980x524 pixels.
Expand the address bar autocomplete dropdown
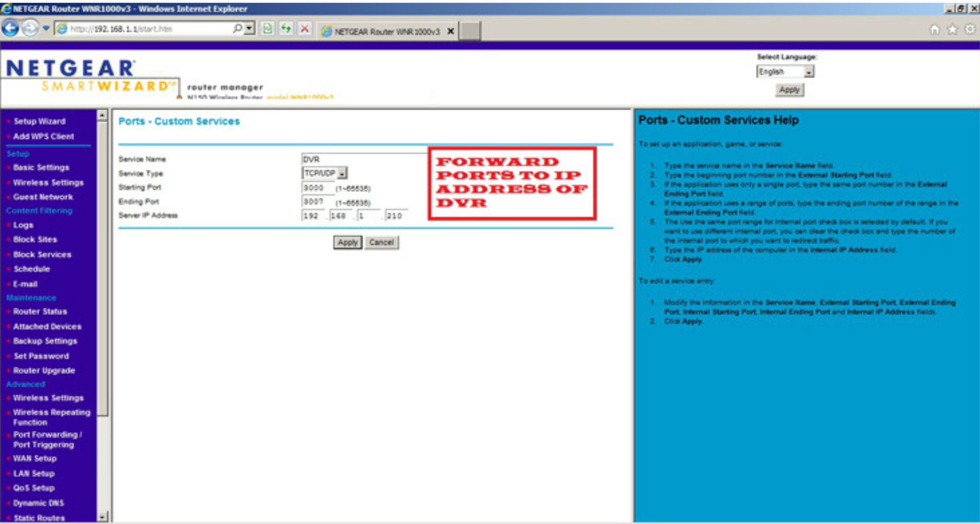[249, 29]
